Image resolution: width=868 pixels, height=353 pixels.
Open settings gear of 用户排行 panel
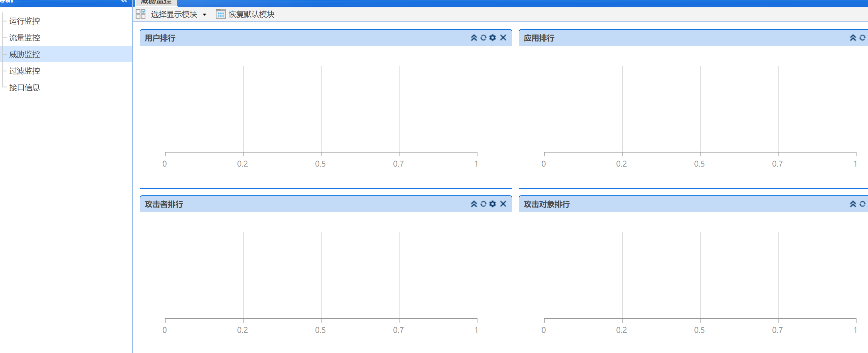pyautogui.click(x=492, y=38)
